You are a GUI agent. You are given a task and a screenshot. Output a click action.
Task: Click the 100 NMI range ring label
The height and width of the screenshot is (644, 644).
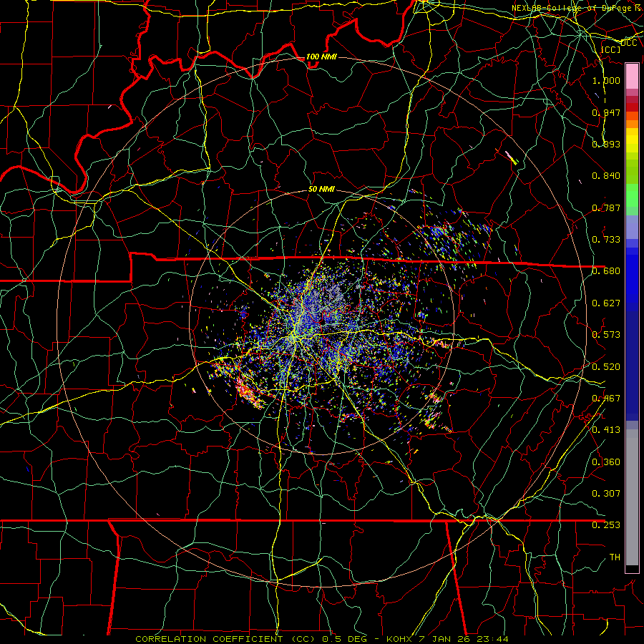point(321,57)
